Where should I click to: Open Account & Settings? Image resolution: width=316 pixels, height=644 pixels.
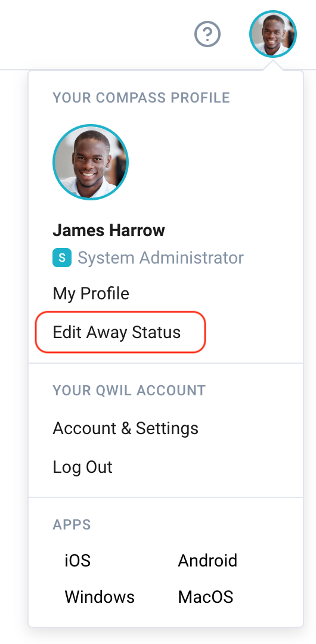pyautogui.click(x=126, y=428)
